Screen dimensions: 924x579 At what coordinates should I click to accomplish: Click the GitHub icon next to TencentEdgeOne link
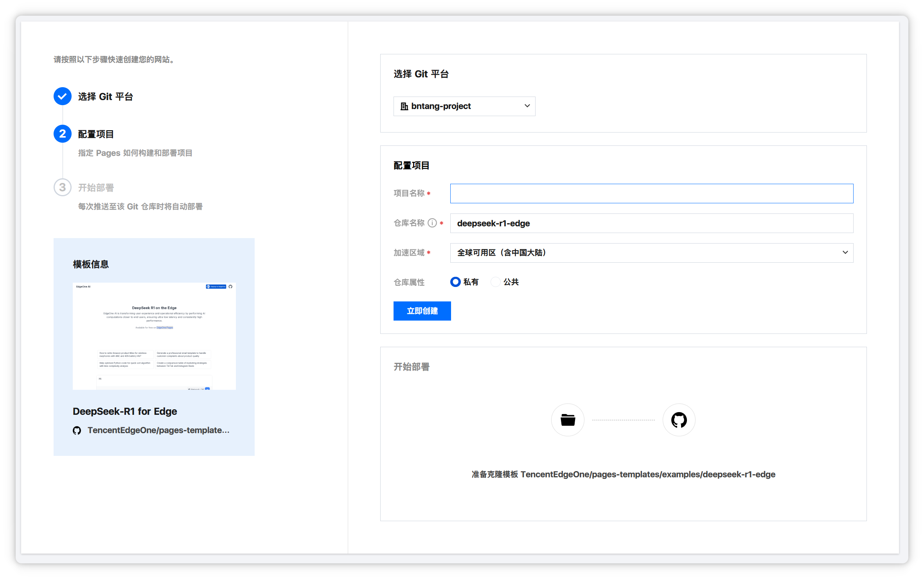click(x=77, y=430)
